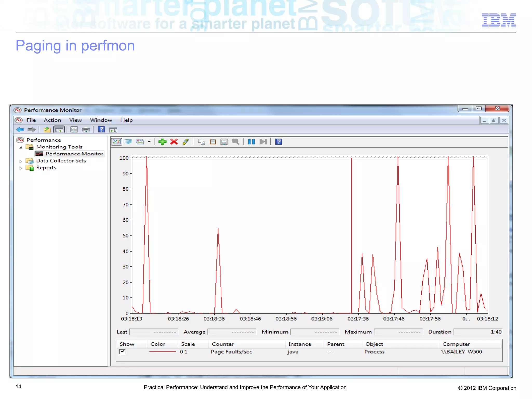Click the red timeline marker in graph
The width and height of the screenshot is (532, 399).
pos(351,235)
